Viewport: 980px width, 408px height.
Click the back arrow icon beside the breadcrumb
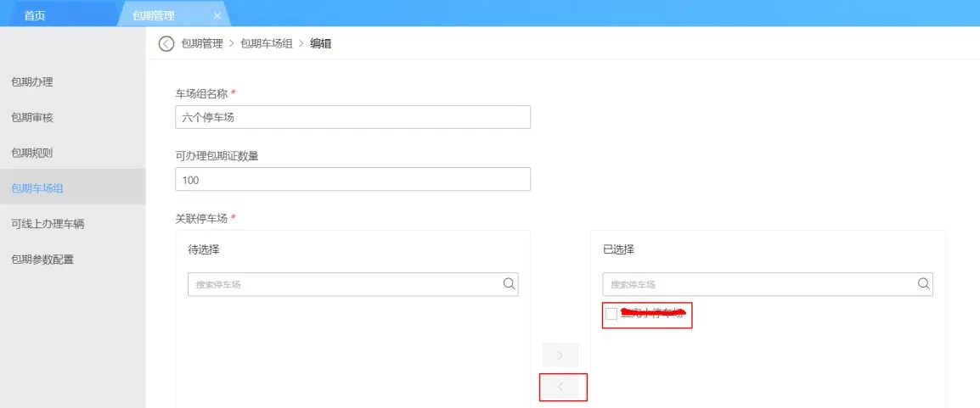166,43
